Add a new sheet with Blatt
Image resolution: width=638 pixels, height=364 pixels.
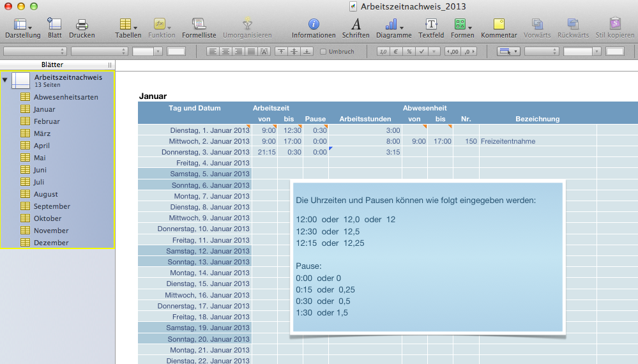pyautogui.click(x=55, y=25)
